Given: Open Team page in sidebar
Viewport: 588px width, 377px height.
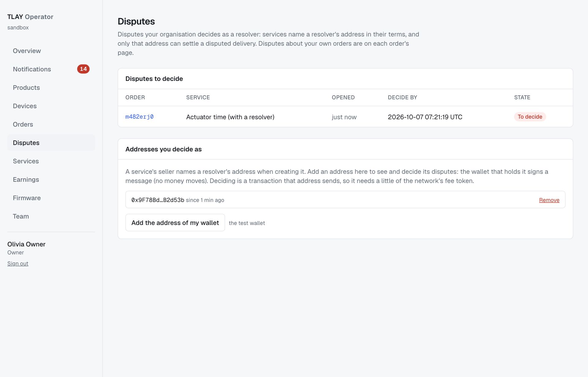Looking at the screenshot, I should pyautogui.click(x=51, y=216).
